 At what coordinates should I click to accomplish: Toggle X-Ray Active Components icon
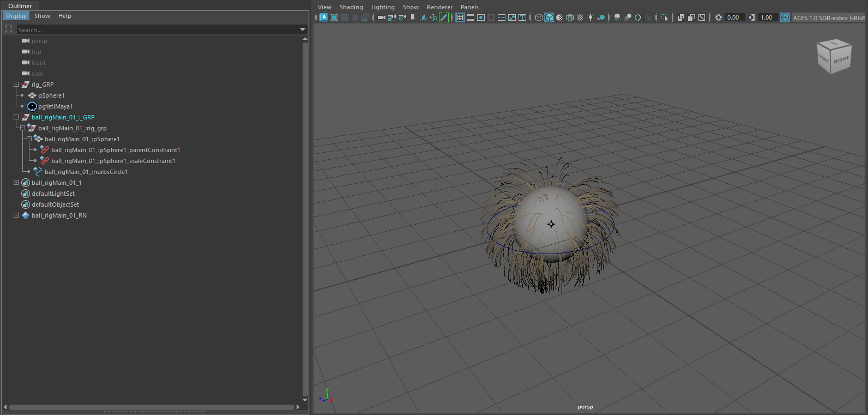pyautogui.click(x=691, y=17)
